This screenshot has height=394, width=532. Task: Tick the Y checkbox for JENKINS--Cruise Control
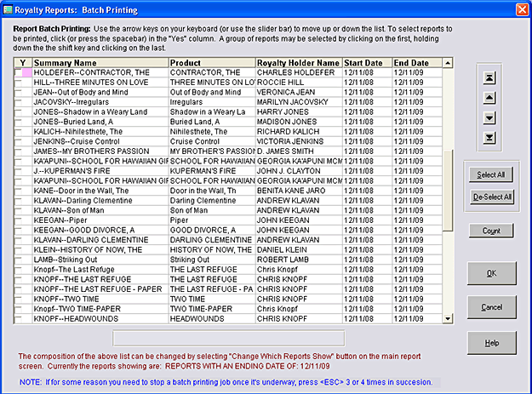coord(20,141)
